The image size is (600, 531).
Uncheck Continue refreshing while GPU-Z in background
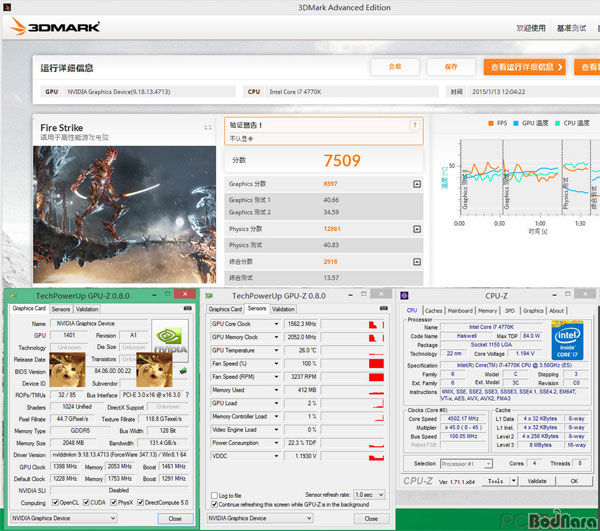coord(214,505)
